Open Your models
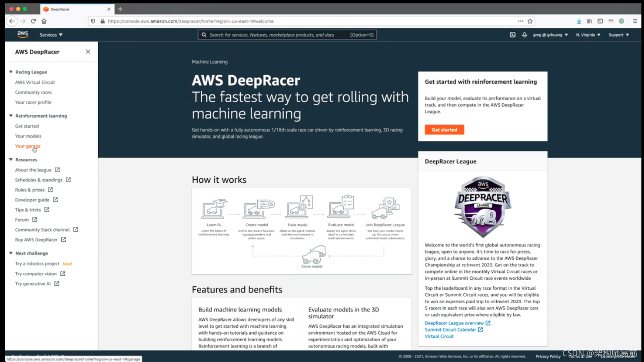The width and height of the screenshot is (644, 362). (28, 136)
